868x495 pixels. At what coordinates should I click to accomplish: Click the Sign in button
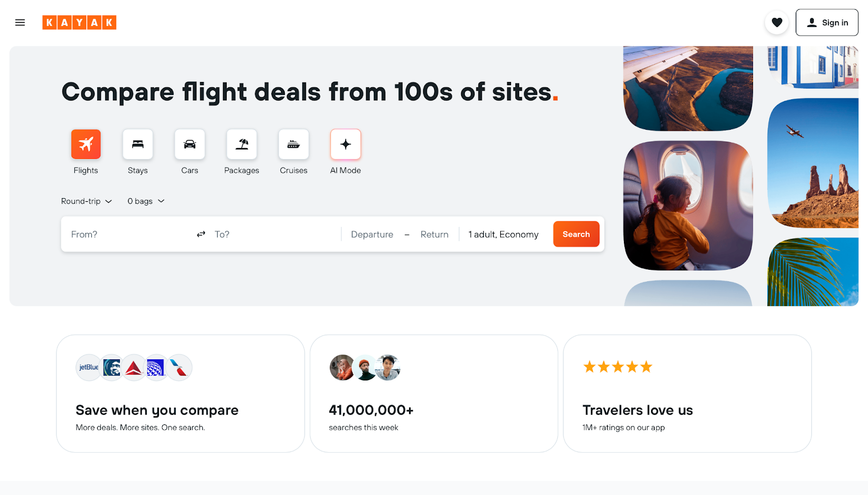[x=826, y=22]
